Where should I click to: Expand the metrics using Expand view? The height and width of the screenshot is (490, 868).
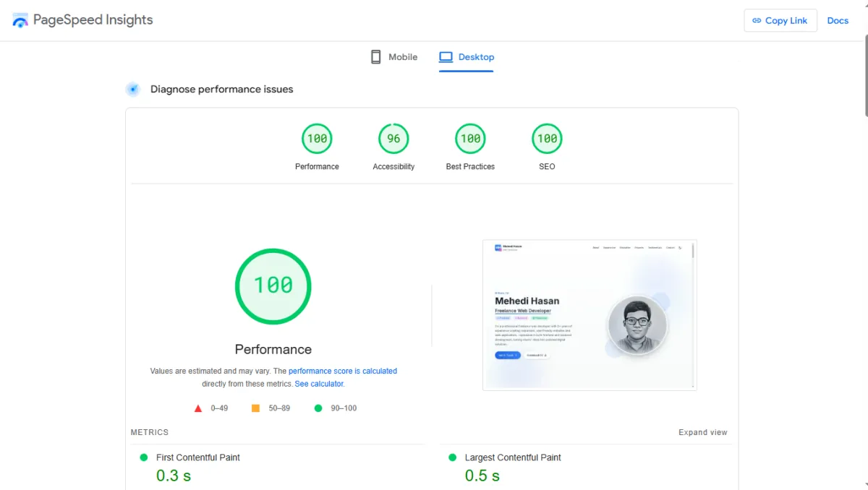pos(702,432)
